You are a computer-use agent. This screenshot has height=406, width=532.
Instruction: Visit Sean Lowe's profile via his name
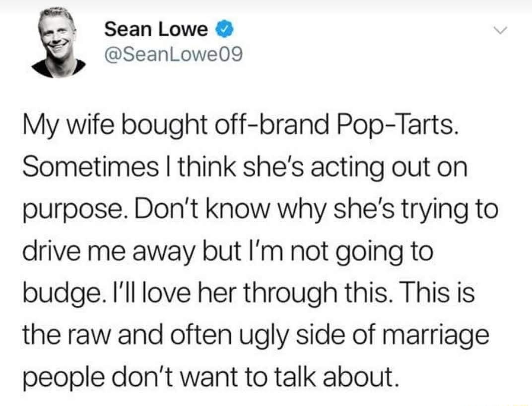point(154,28)
